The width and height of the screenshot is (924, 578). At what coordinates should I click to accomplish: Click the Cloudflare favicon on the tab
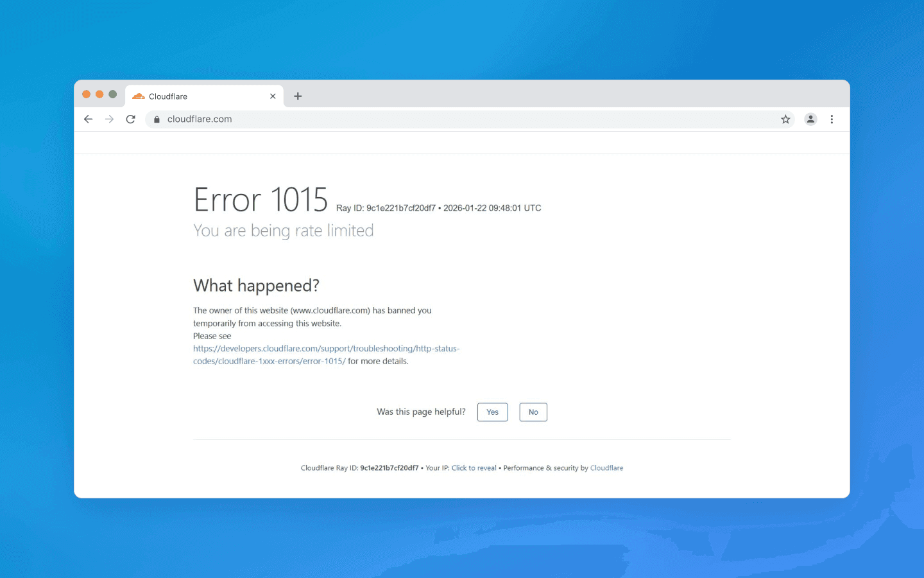(x=138, y=96)
